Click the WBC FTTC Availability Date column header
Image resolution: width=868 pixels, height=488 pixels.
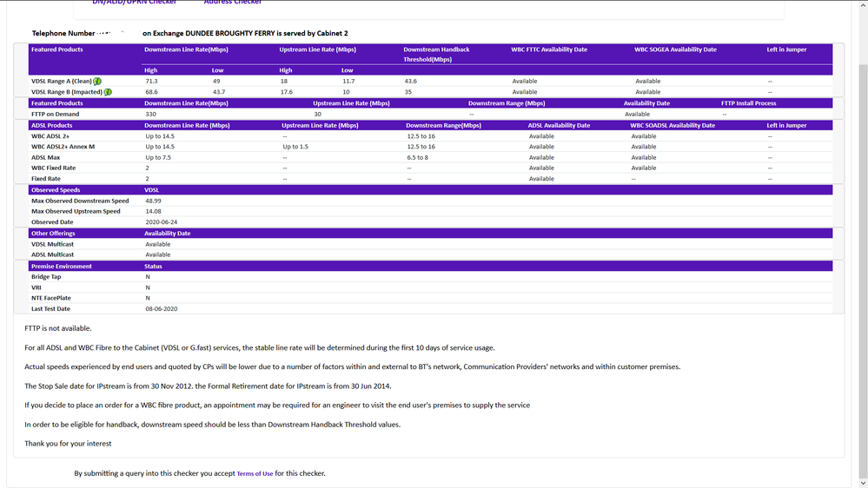tap(549, 49)
